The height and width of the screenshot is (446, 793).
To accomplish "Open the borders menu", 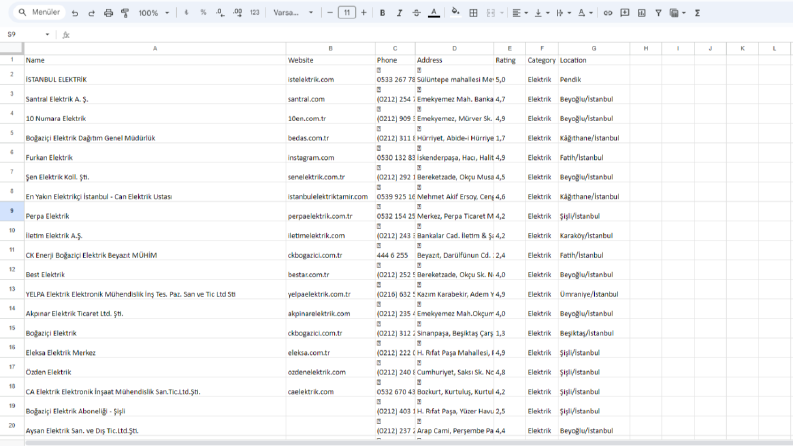I will [x=473, y=13].
